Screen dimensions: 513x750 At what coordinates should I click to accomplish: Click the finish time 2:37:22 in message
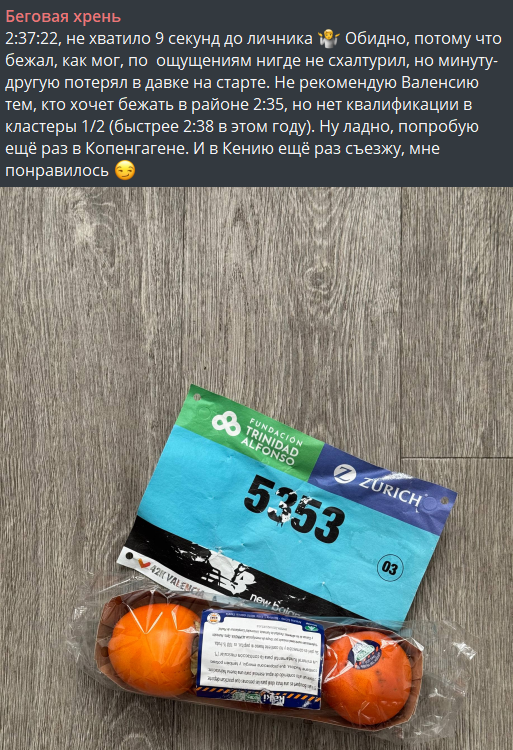click(32, 38)
